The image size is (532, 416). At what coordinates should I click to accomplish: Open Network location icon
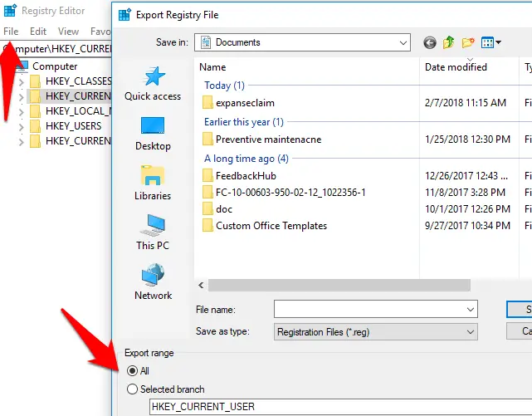[153, 277]
